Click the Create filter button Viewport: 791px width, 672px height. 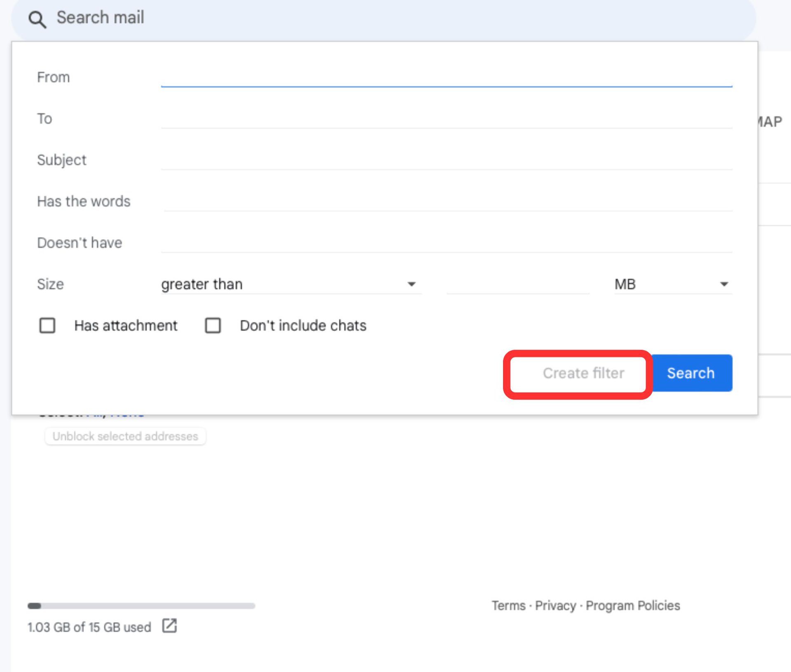(x=583, y=373)
